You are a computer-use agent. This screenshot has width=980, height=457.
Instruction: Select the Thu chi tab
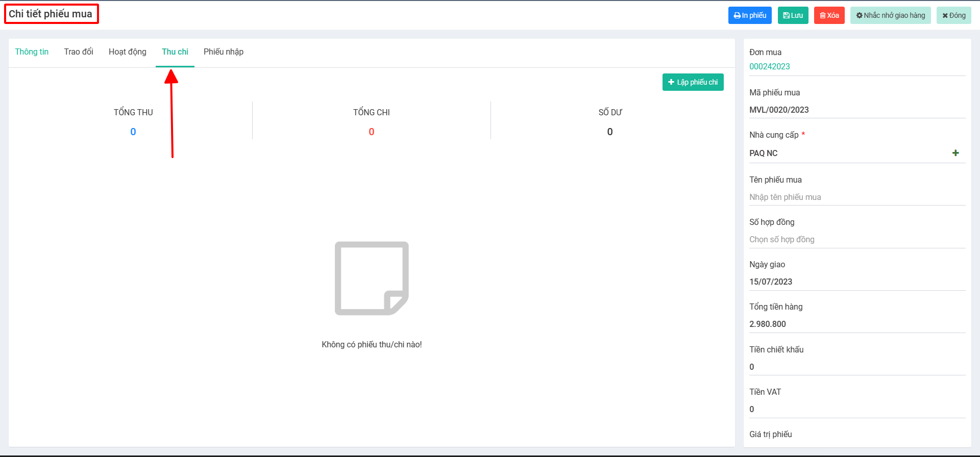point(175,52)
